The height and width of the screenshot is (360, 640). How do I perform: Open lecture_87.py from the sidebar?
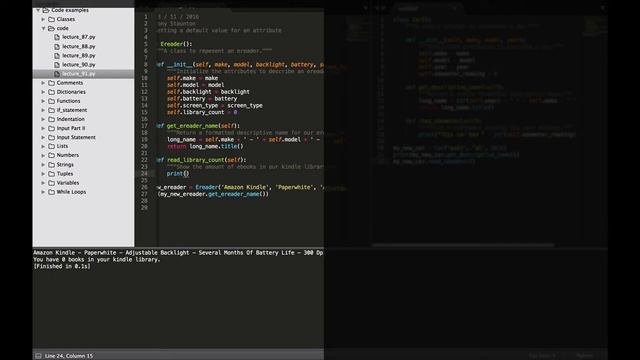79,37
